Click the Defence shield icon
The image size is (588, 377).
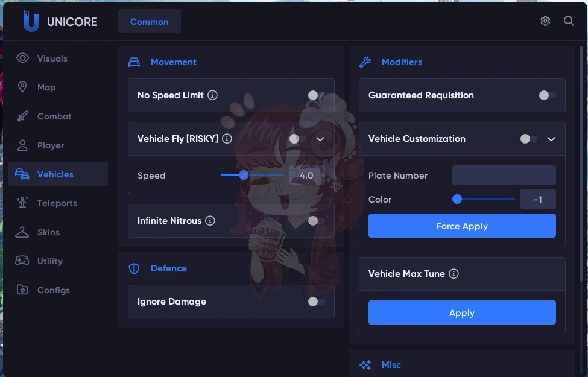(134, 268)
